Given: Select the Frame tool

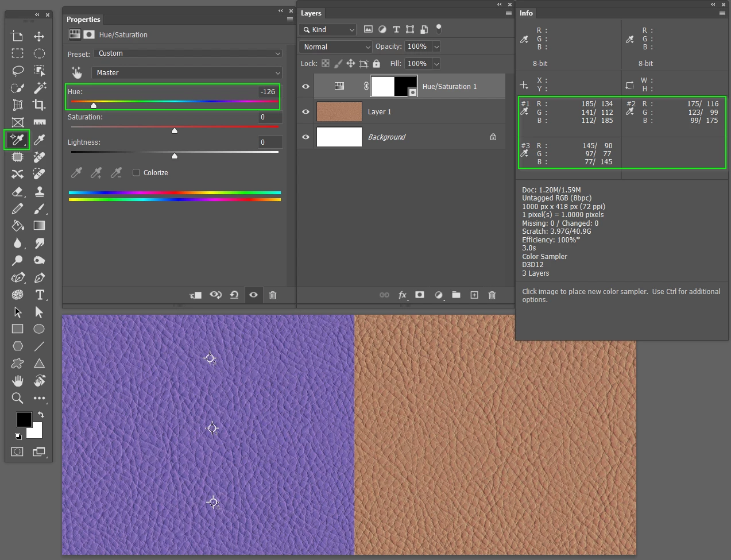Looking at the screenshot, I should (17, 122).
